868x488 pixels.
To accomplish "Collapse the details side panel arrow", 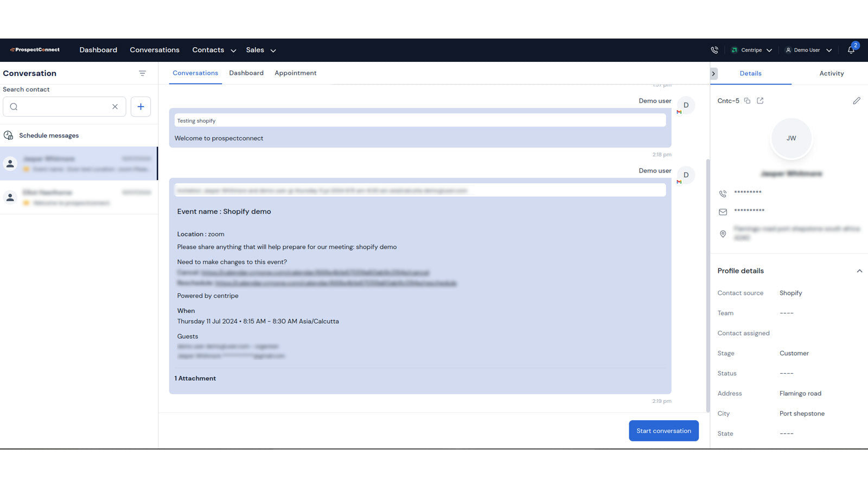I will (713, 74).
